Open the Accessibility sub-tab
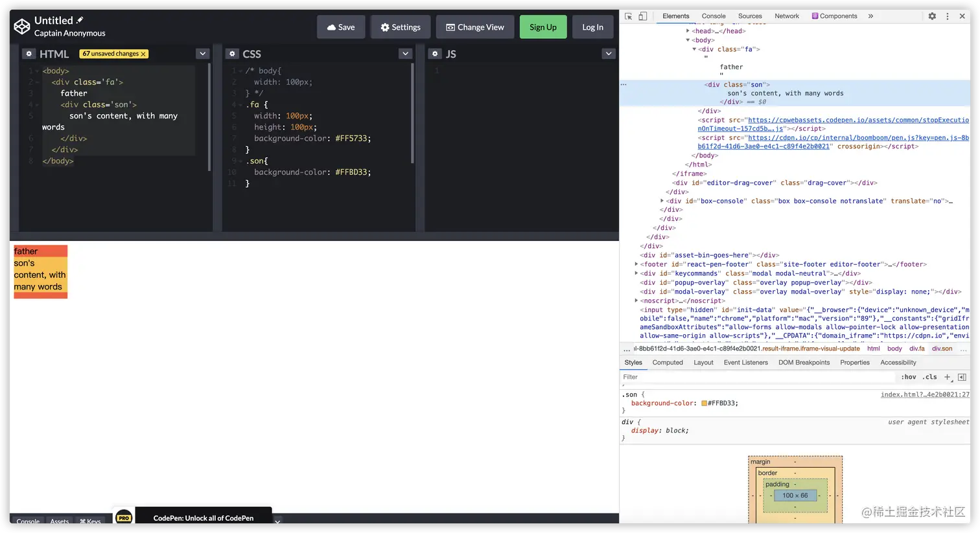Image resolution: width=980 pixels, height=533 pixels. [898, 363]
